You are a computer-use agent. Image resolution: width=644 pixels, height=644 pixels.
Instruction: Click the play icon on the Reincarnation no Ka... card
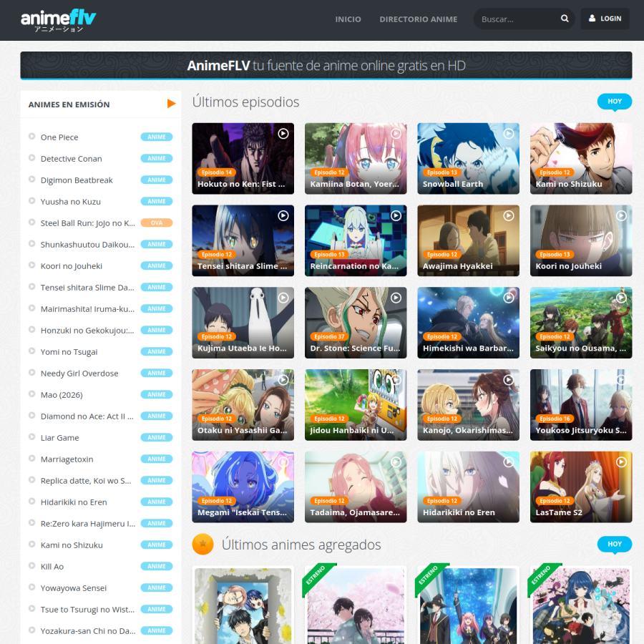[396, 215]
